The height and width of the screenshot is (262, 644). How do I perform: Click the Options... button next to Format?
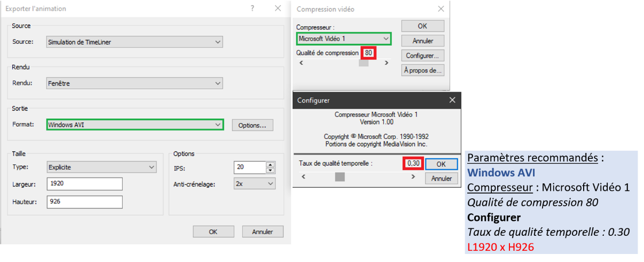pyautogui.click(x=252, y=125)
